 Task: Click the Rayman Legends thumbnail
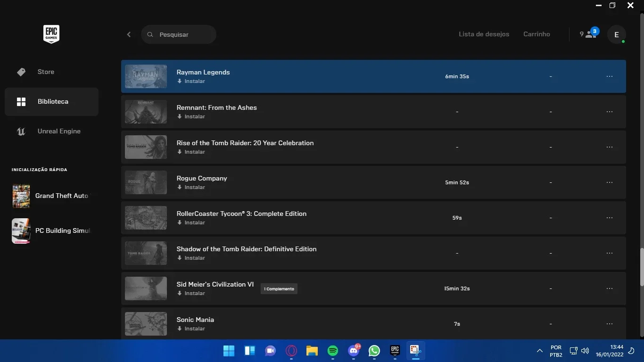[146, 76]
